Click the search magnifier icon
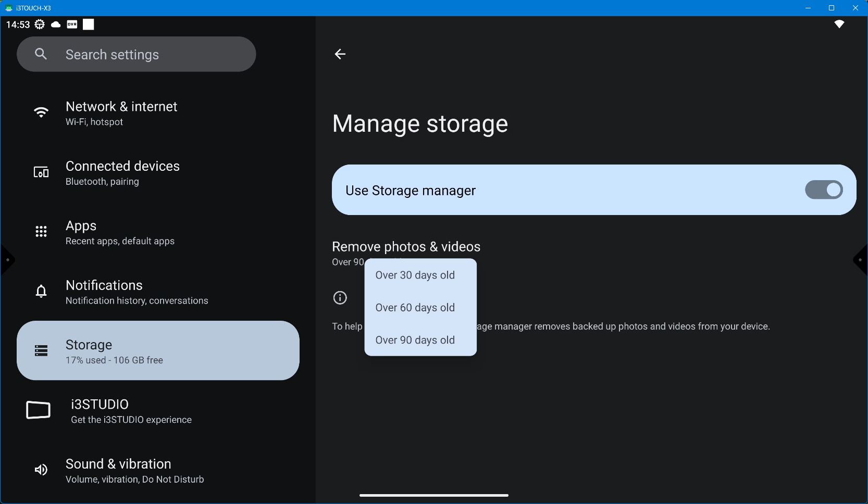Image resolution: width=868 pixels, height=504 pixels. (41, 54)
